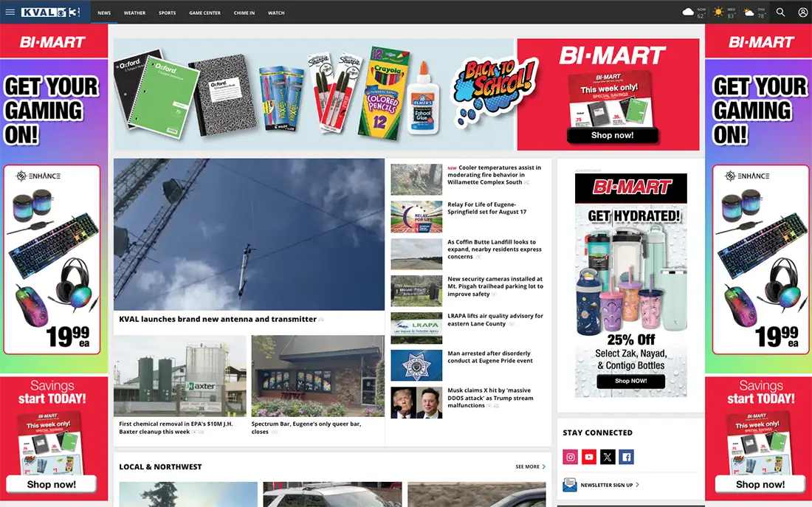Viewport: 812px width, 507px height.
Task: Click the Local & Northwest section heading
Action: pyautogui.click(x=160, y=466)
